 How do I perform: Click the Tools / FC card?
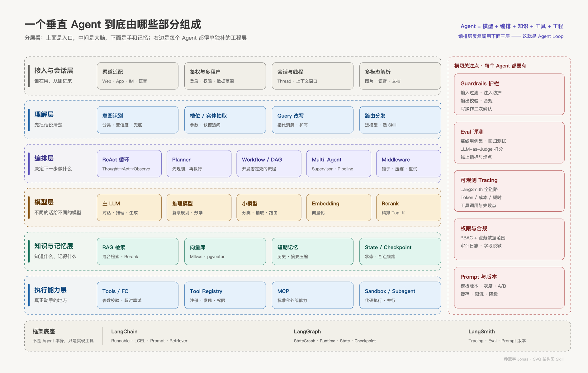[x=138, y=295]
